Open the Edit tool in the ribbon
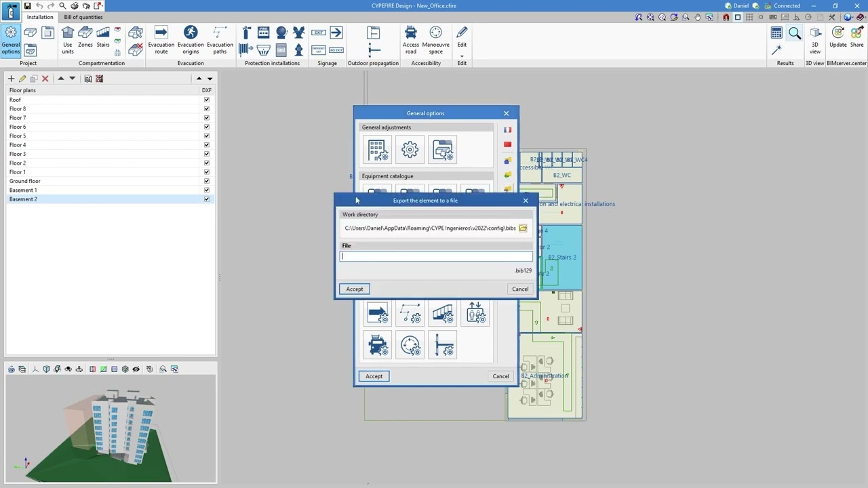 [462, 37]
